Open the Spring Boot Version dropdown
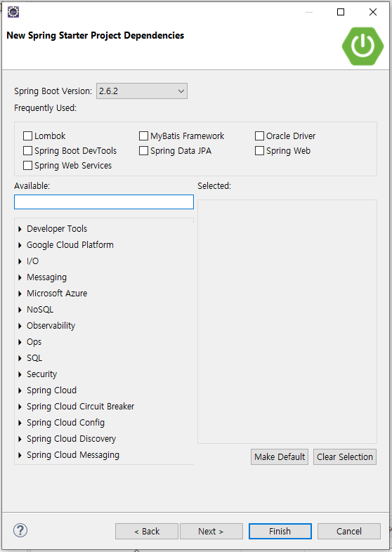Viewport: 392px width, 552px height. click(x=142, y=91)
